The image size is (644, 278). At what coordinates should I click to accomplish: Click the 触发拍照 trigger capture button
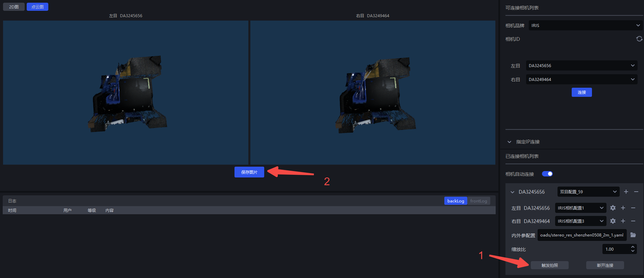[x=549, y=265]
